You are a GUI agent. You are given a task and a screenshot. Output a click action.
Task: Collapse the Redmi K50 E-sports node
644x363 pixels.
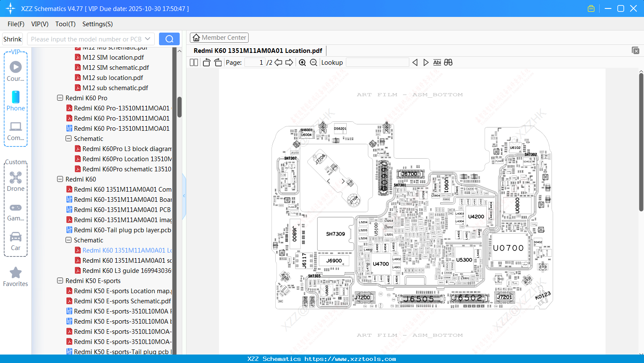pyautogui.click(x=60, y=280)
